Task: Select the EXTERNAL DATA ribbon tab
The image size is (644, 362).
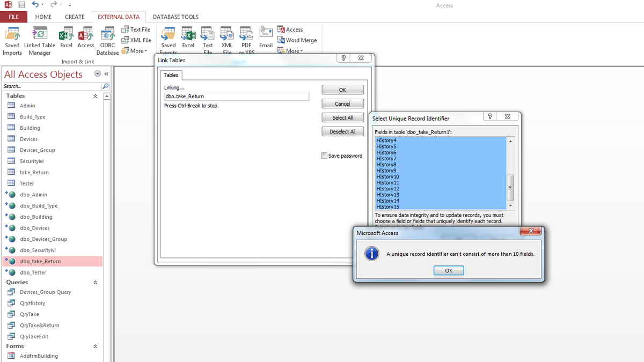Action: click(x=119, y=17)
